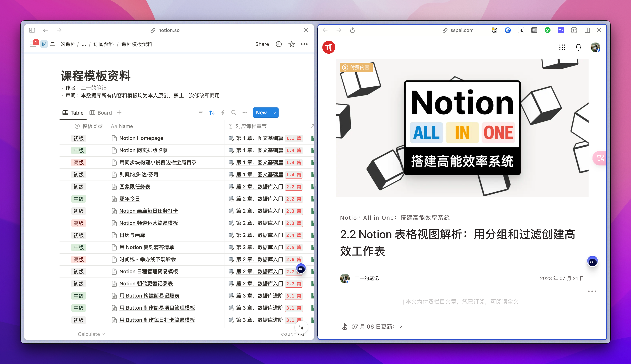Click the Notion AI sparkle button
The image size is (631, 364).
[x=301, y=327]
